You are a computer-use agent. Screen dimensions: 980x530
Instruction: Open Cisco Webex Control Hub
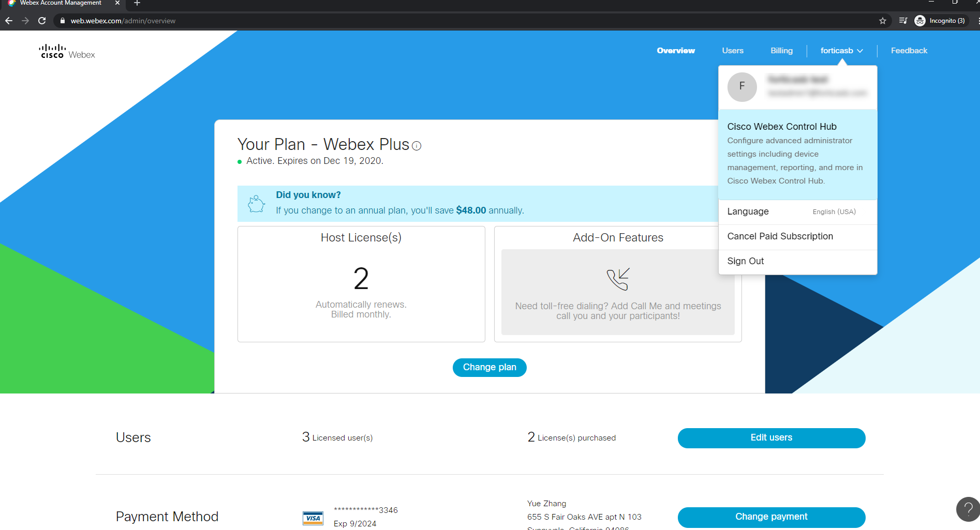pyautogui.click(x=782, y=126)
